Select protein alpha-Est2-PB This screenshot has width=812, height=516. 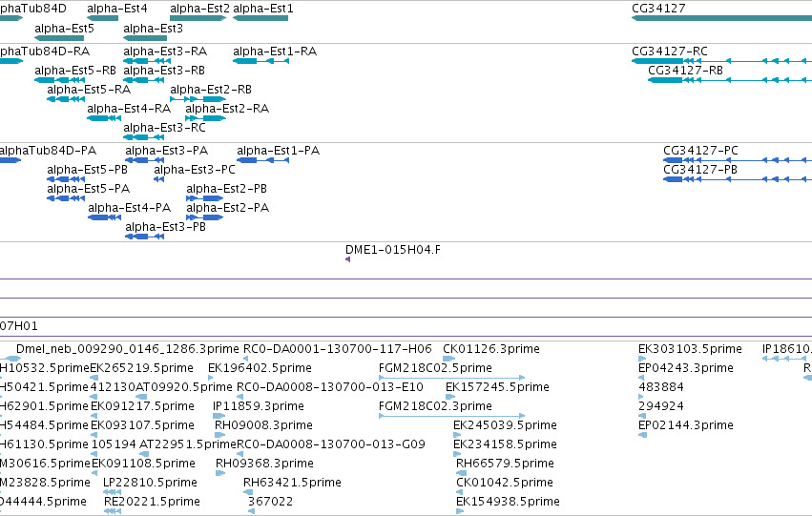[205, 198]
